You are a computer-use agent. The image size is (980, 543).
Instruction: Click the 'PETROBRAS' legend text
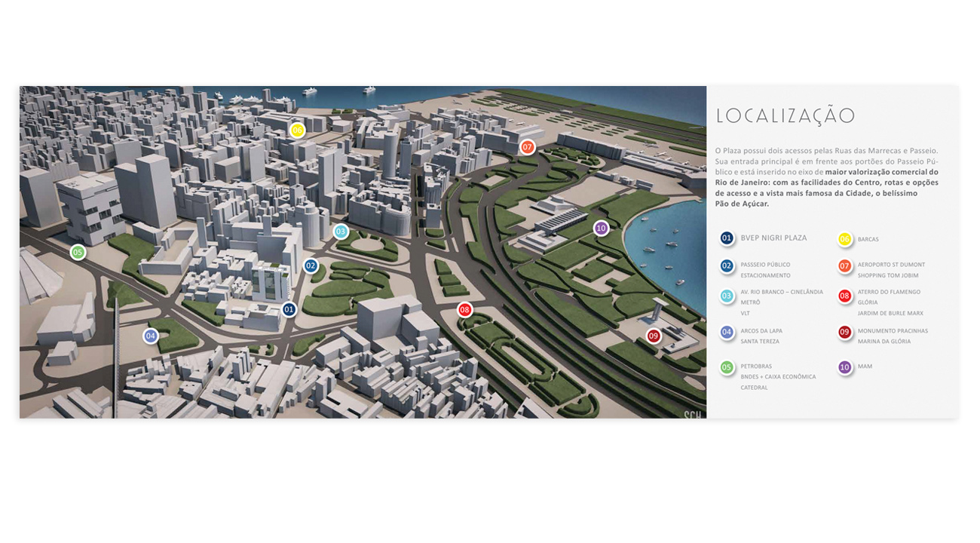tap(756, 367)
